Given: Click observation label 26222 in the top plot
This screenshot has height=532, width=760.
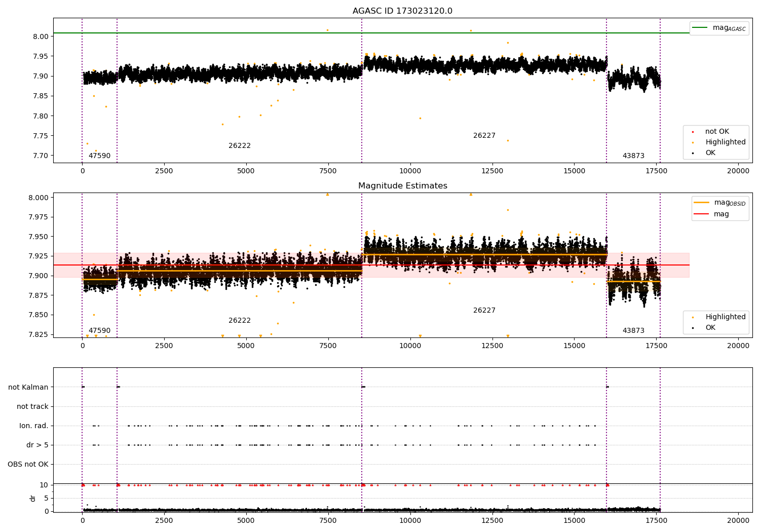Looking at the screenshot, I should [240, 146].
